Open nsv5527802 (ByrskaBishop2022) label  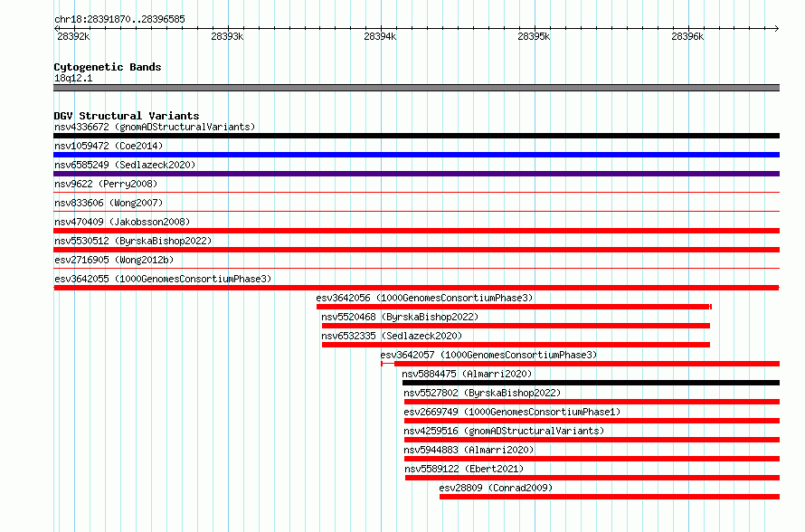482,393
